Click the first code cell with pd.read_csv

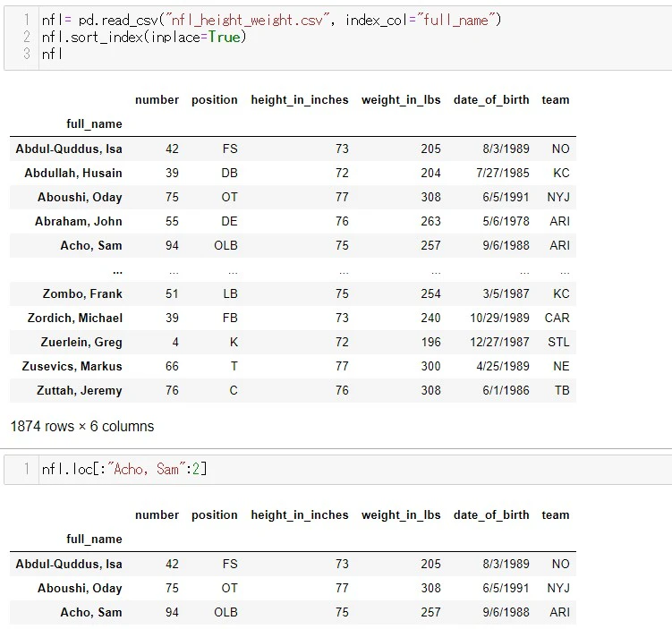pos(338,38)
